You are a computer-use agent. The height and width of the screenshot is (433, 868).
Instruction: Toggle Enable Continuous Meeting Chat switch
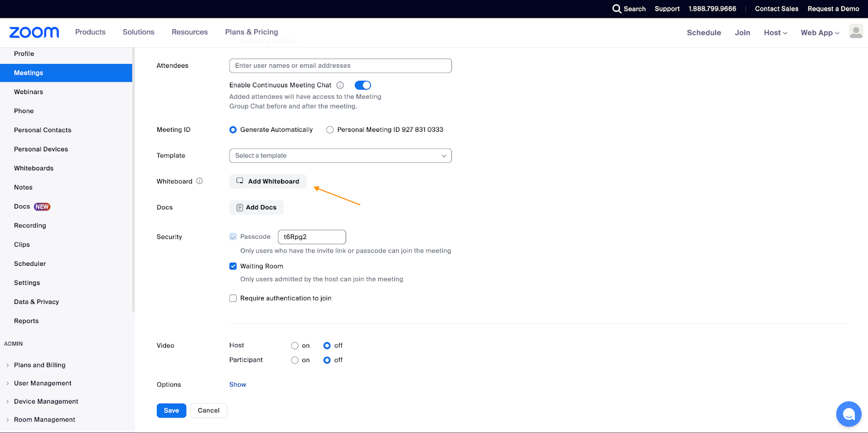(362, 85)
